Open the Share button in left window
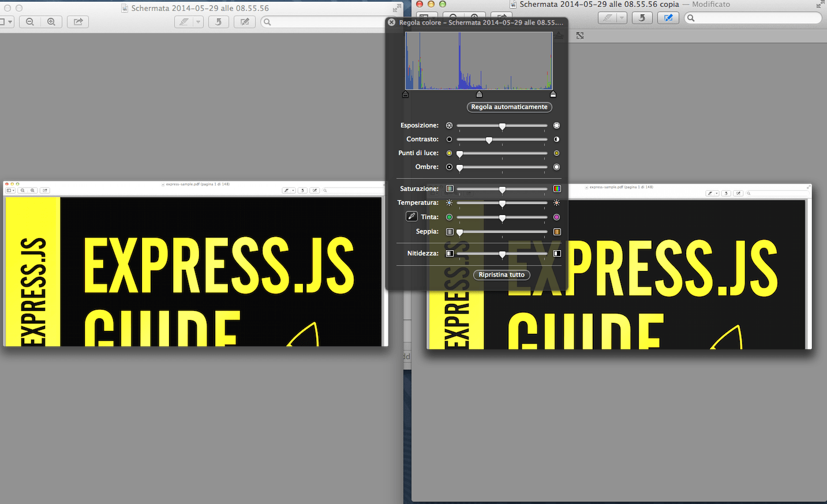This screenshot has width=827, height=504. tap(78, 22)
